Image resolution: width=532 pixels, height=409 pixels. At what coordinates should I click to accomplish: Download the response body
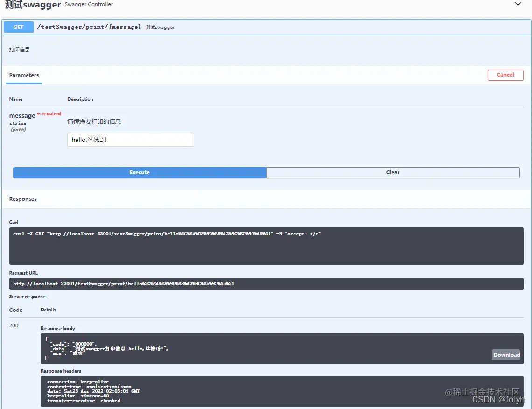[506, 355]
